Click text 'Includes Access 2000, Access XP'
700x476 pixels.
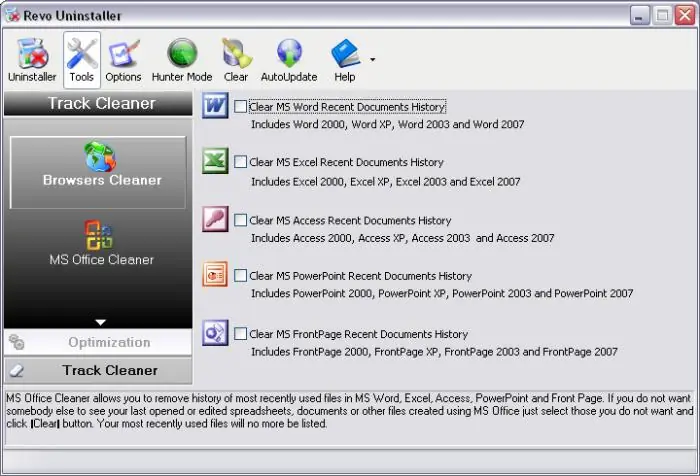point(328,238)
